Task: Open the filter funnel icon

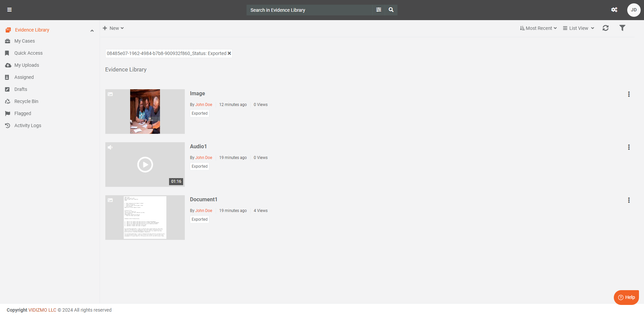Action: click(622, 28)
